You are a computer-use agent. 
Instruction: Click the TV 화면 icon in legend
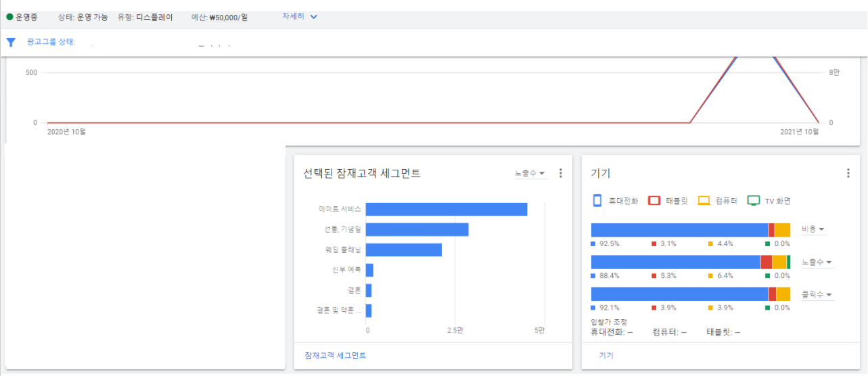click(x=754, y=200)
